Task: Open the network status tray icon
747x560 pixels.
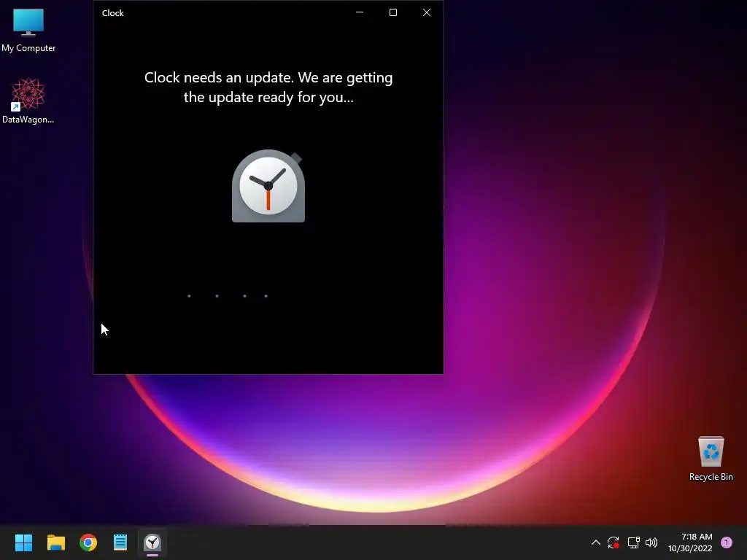Action: [633, 542]
